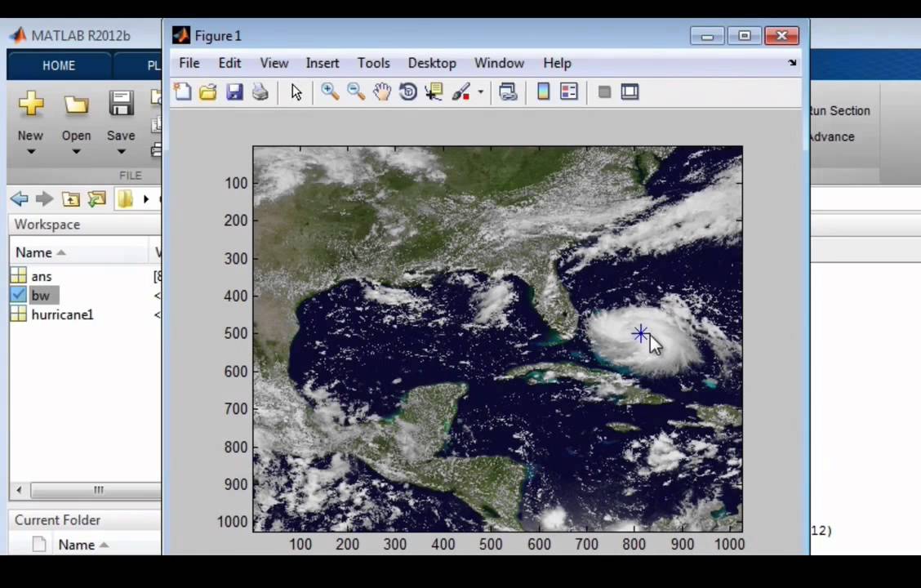The height and width of the screenshot is (588, 921).
Task: Click the Back arrow in MATLAB folder bar
Action: pos(19,198)
